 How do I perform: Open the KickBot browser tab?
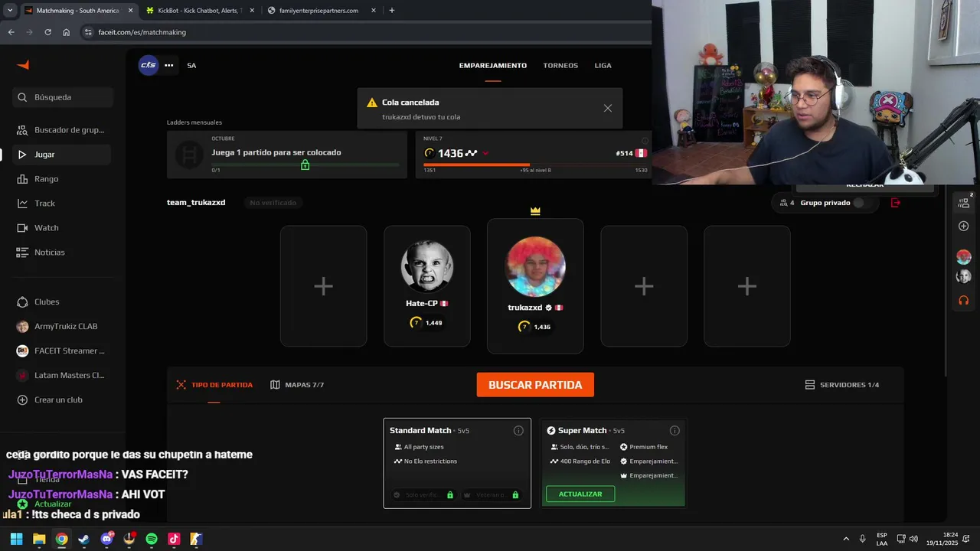[201, 11]
